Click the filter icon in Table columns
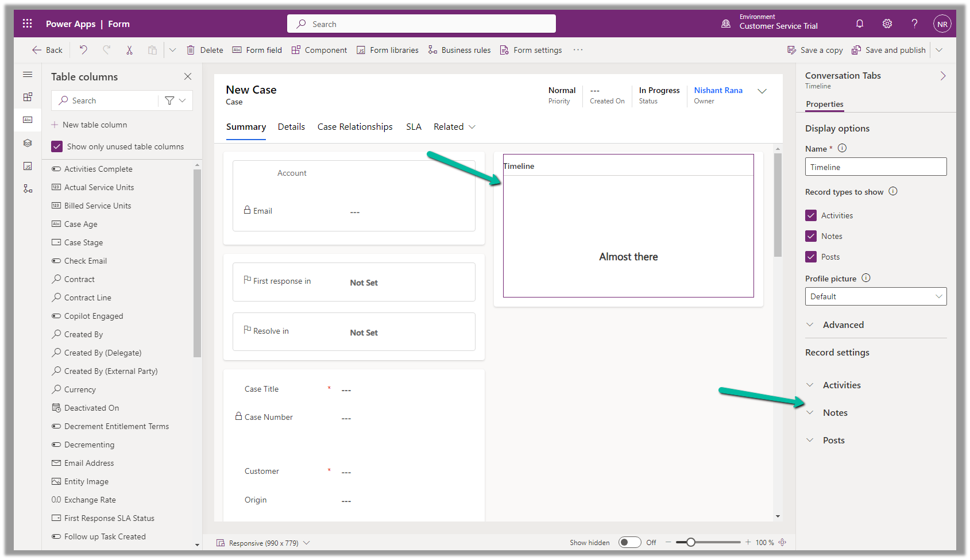Viewport: 970px width, 560px height. (169, 101)
